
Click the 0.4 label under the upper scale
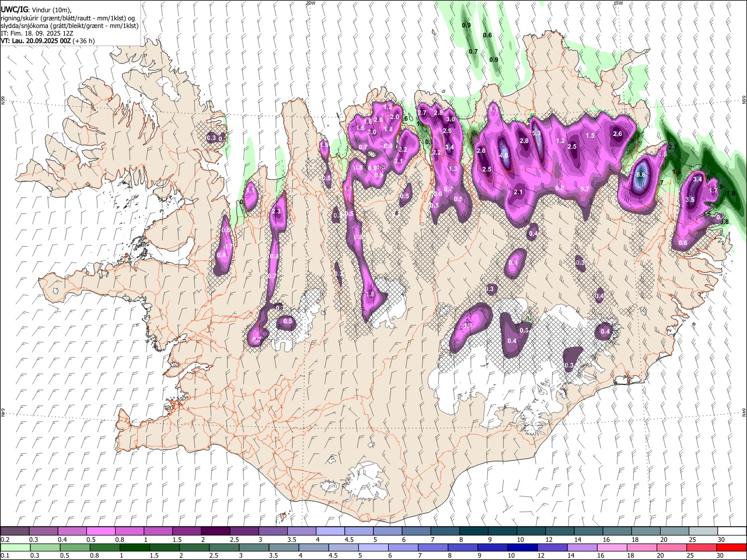coord(62,540)
